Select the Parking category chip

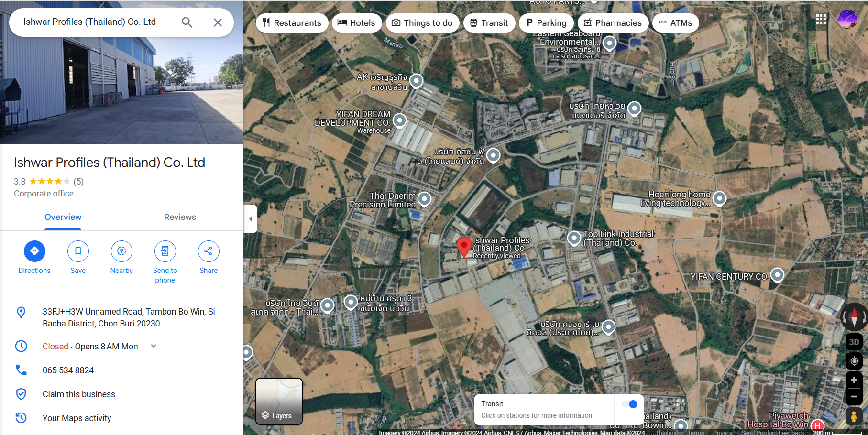[x=546, y=23]
